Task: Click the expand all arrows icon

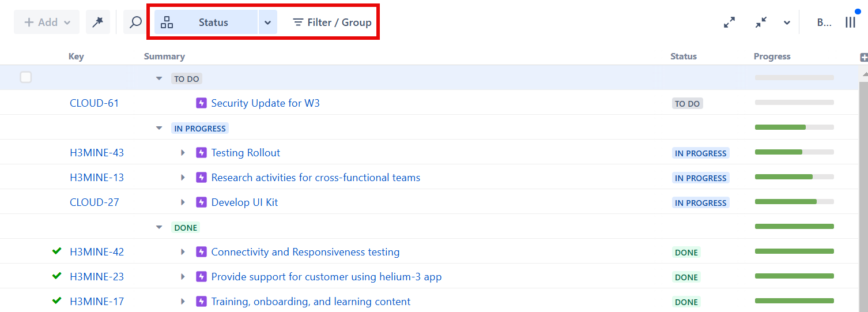Action: coord(729,22)
